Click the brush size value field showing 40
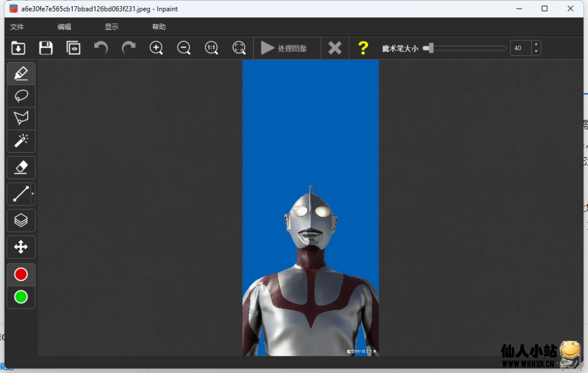588x373 pixels. coord(519,48)
